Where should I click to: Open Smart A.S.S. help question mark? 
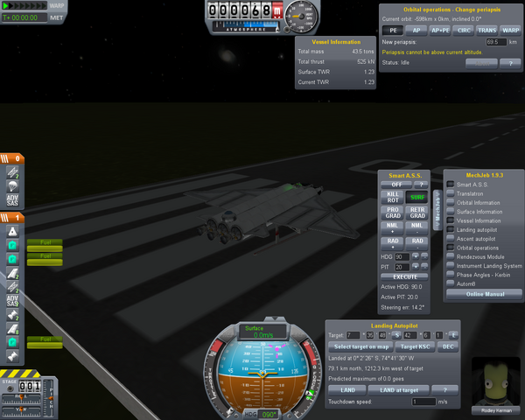421,185
